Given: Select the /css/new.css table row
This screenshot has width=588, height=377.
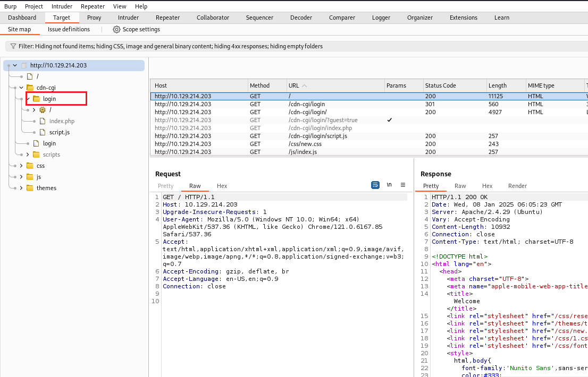Looking at the screenshot, I should (369, 144).
